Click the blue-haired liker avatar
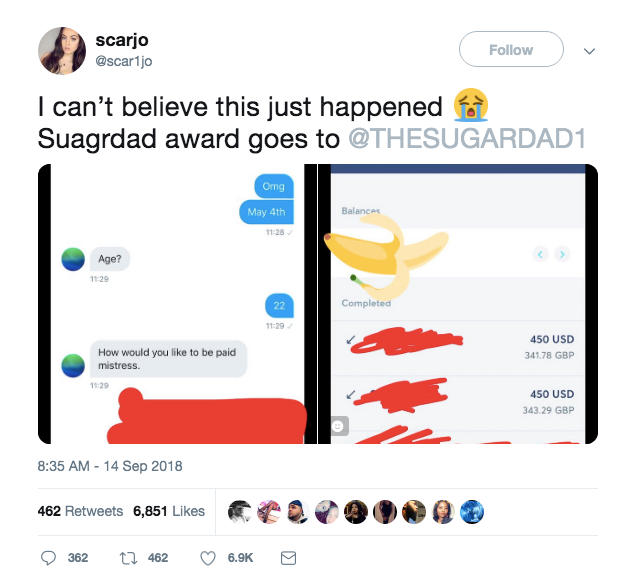Image resolution: width=633 pixels, height=580 pixels. click(472, 512)
